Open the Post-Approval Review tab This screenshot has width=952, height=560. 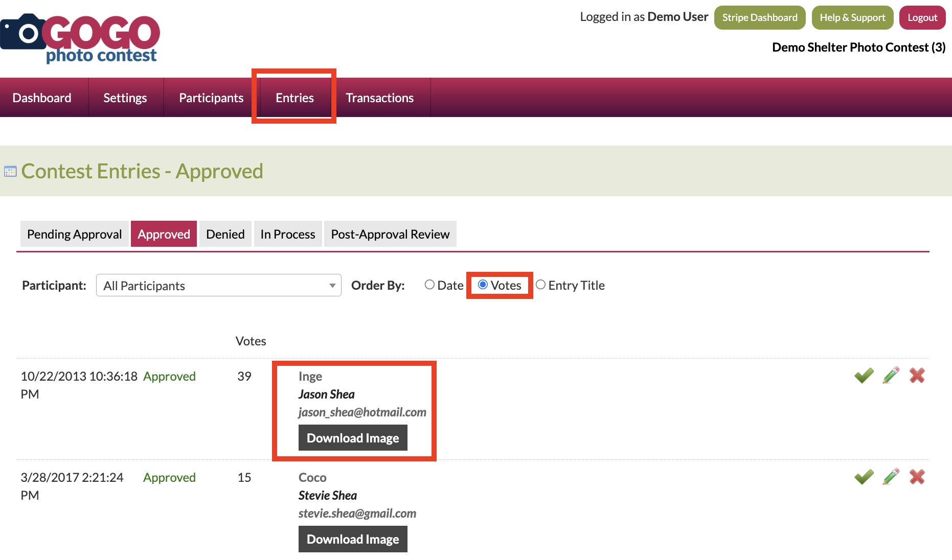click(390, 234)
